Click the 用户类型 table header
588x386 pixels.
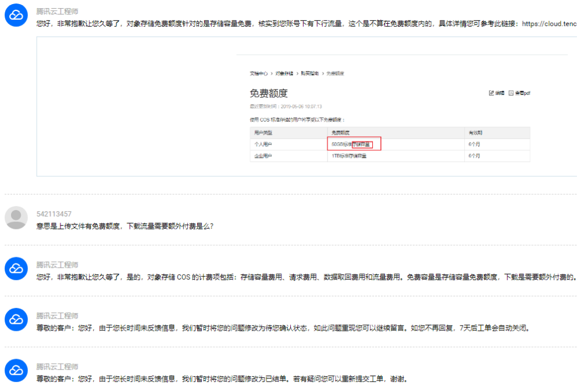click(263, 133)
